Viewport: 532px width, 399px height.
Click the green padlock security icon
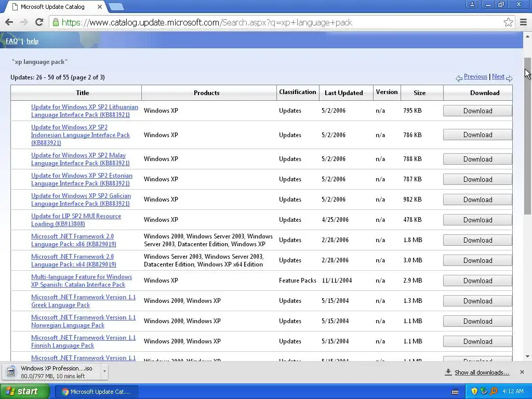point(55,22)
